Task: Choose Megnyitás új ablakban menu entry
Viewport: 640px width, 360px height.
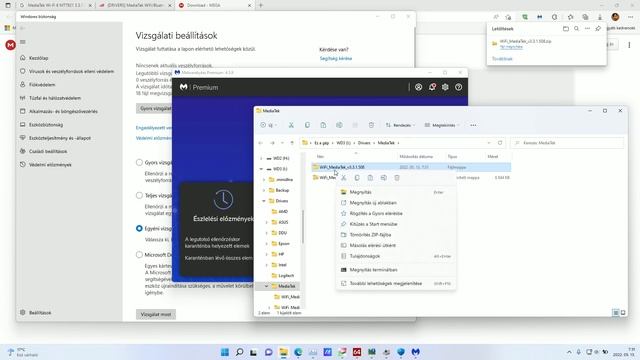Action: click(396, 203)
